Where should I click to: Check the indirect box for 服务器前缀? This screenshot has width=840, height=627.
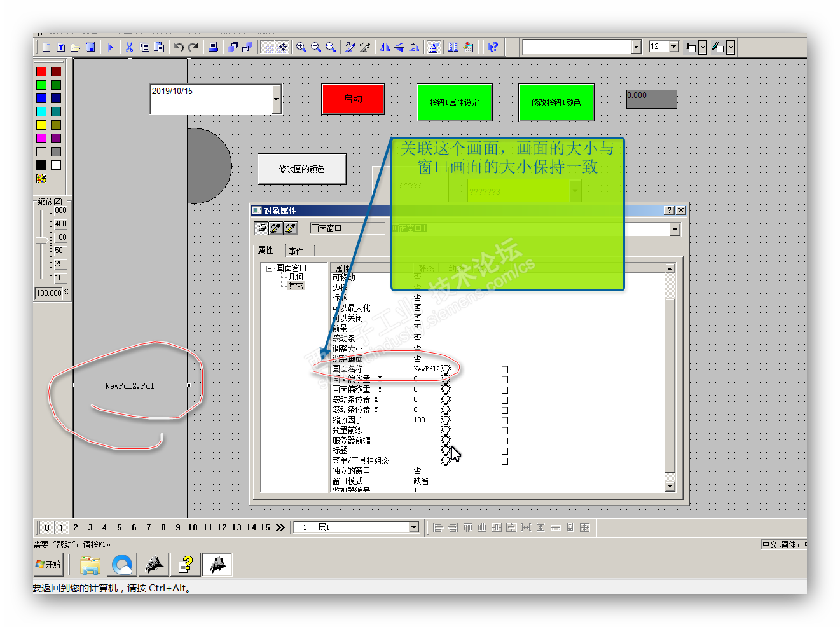[x=505, y=441]
